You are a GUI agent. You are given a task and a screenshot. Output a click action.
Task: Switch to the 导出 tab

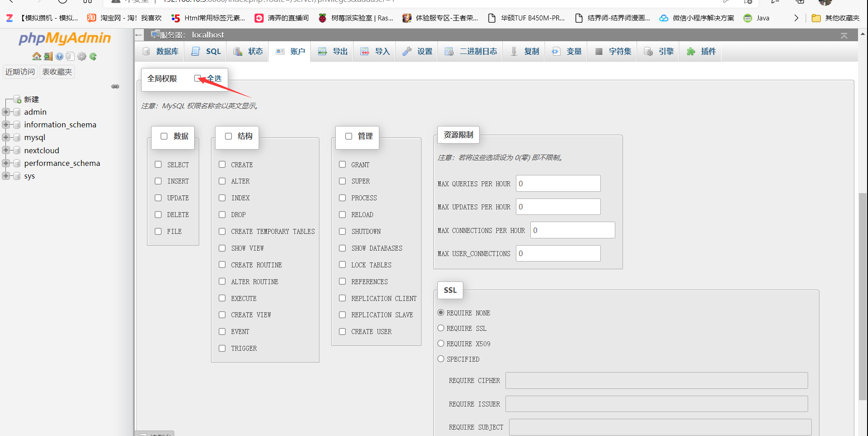pyautogui.click(x=333, y=52)
